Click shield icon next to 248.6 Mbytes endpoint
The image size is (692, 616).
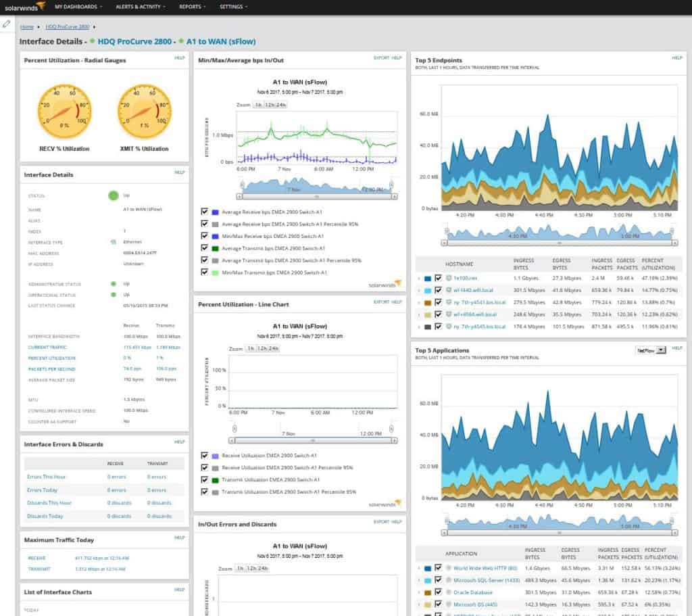pos(449,314)
